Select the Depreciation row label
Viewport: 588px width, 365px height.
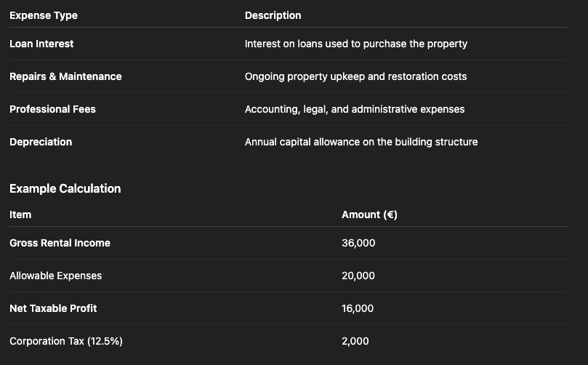41,142
